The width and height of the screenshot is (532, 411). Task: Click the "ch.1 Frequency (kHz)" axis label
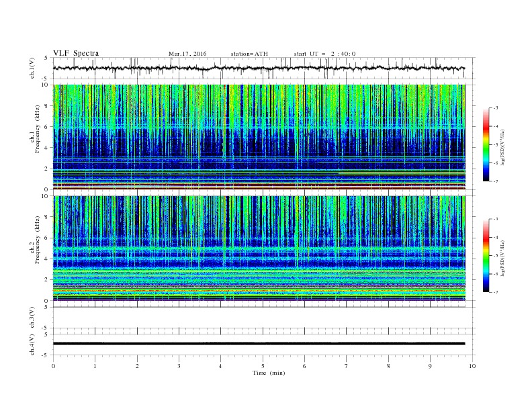(34, 129)
